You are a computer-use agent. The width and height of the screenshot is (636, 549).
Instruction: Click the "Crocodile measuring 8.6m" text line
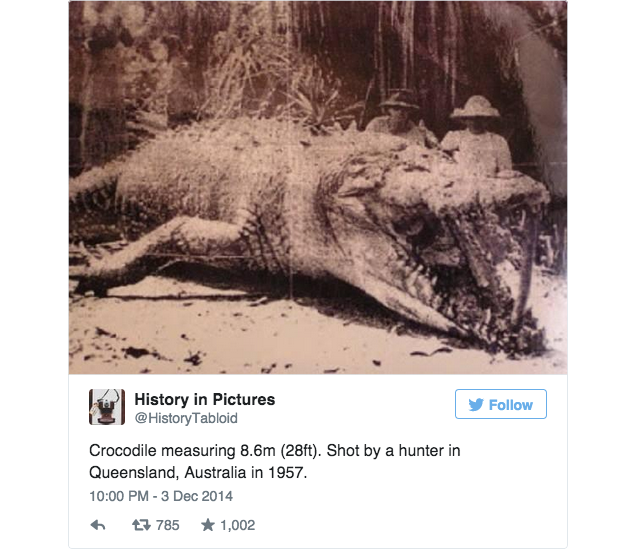coord(182,450)
